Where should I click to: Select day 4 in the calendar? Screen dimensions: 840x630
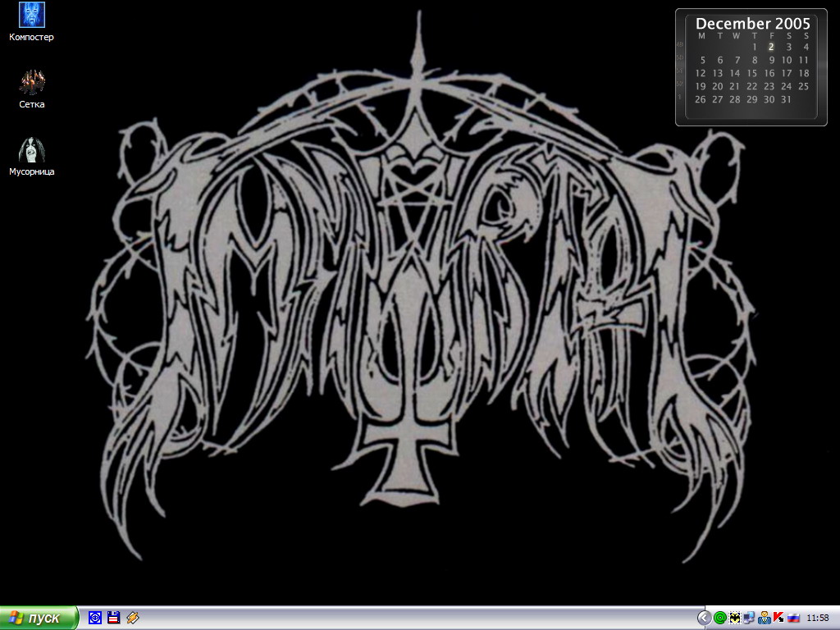click(806, 47)
